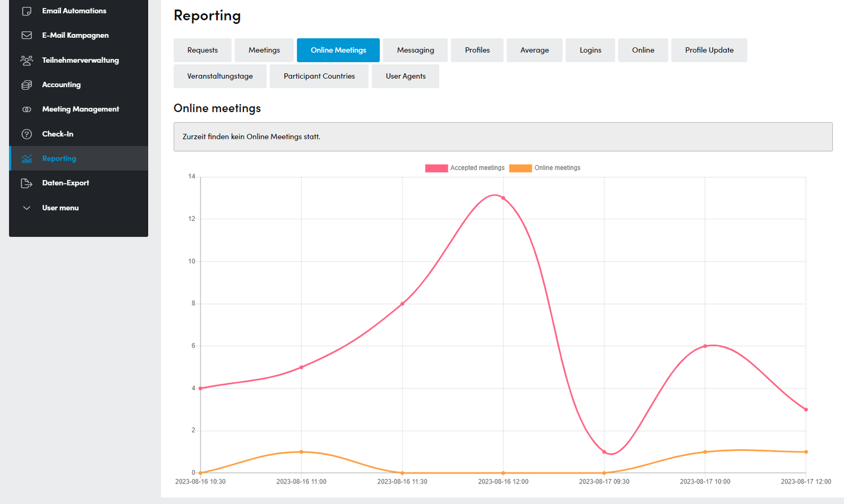Select the Accounting coins icon
Viewport: 844px width, 504px height.
click(26, 84)
